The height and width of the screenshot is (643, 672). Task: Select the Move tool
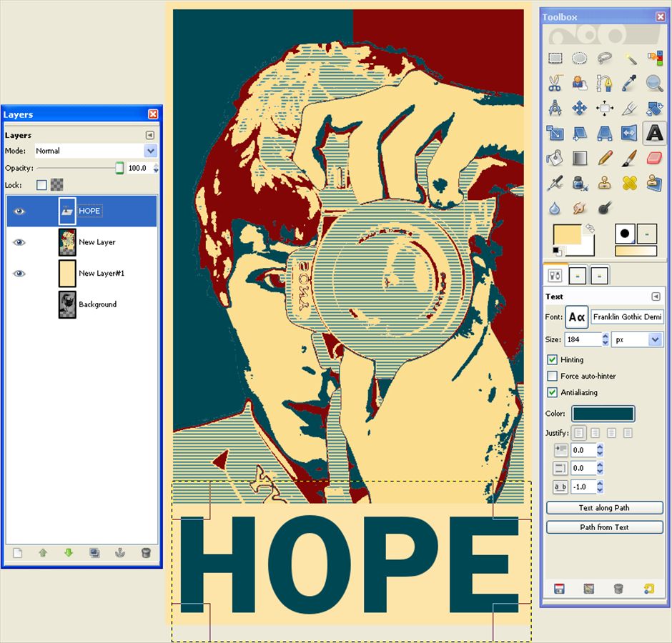[580, 108]
